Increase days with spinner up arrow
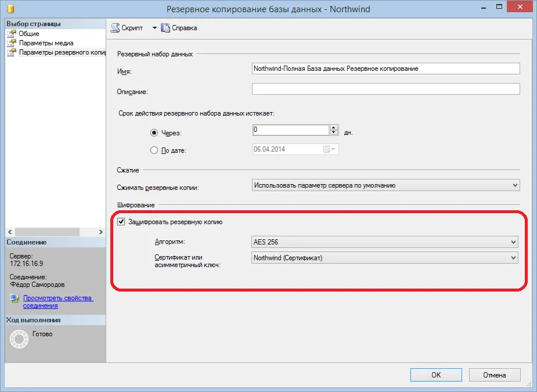 pos(334,127)
